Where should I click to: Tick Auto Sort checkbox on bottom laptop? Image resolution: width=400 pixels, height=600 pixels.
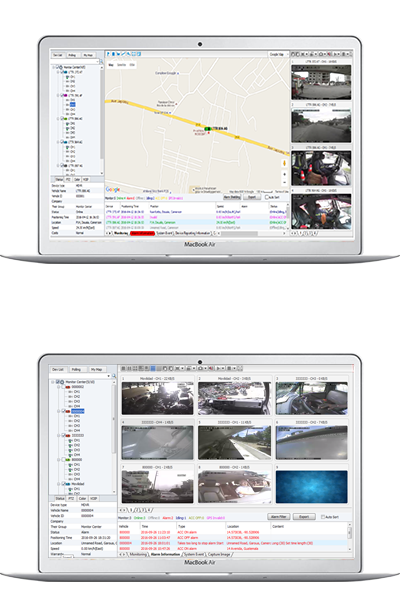tap(323, 517)
